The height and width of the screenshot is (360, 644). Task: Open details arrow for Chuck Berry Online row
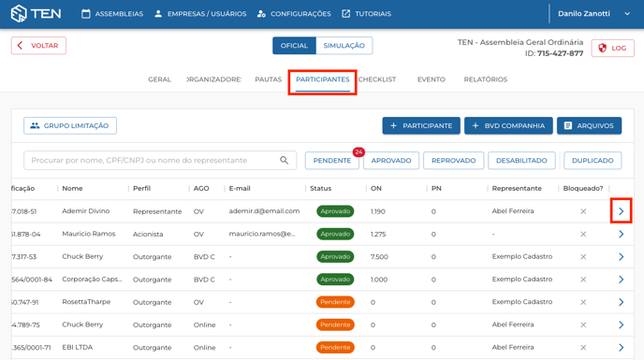621,324
